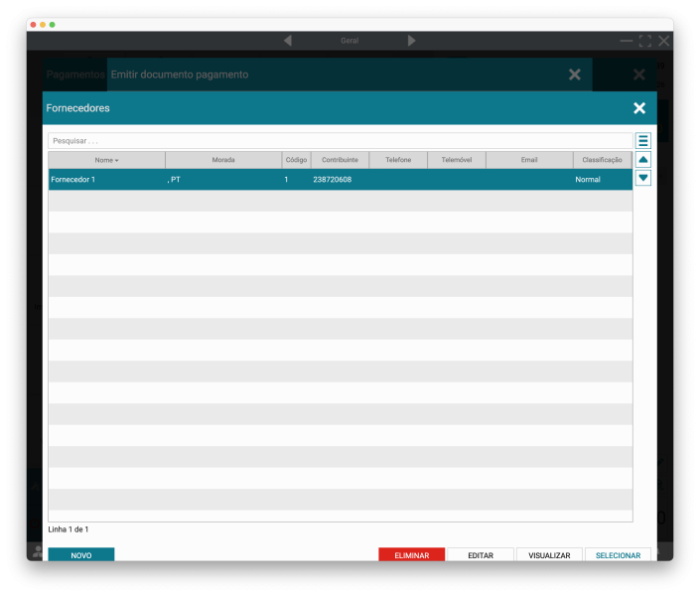This screenshot has height=596, width=700.
Task: Open the list options menu icon
Action: coord(642,141)
